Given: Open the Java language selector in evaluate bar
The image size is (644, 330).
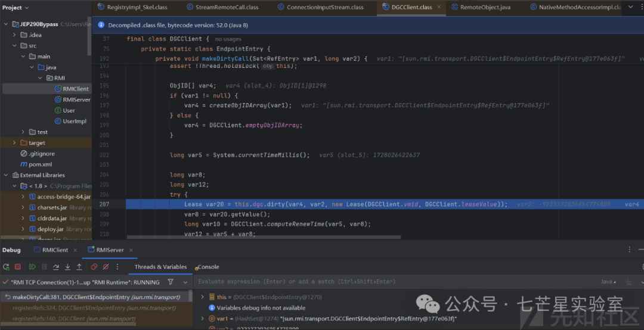Looking at the screenshot, I should tap(608, 282).
